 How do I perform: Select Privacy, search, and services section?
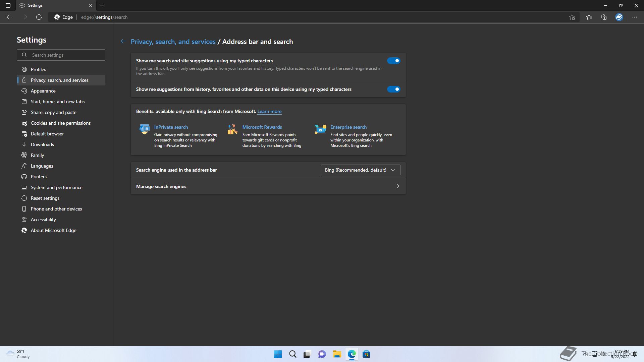[61, 80]
